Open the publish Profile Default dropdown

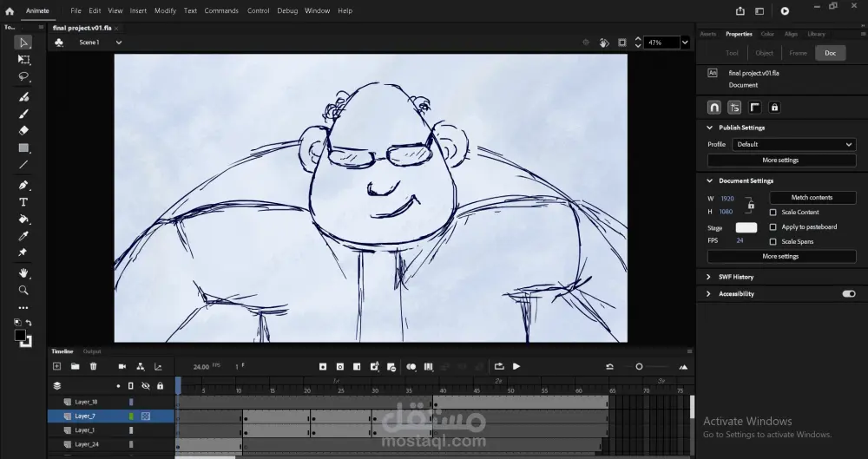[x=794, y=145]
